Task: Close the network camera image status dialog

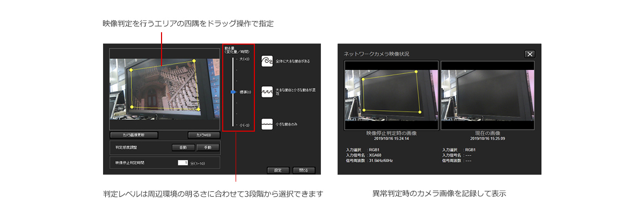Action: coord(529,54)
